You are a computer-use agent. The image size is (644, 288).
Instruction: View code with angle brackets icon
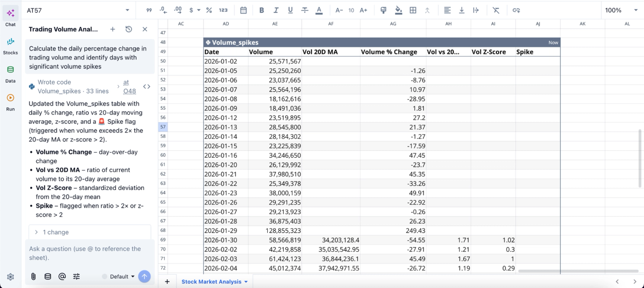[147, 86]
